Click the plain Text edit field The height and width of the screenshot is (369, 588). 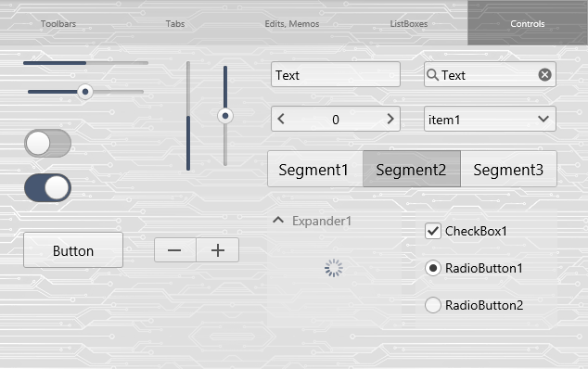click(x=336, y=74)
